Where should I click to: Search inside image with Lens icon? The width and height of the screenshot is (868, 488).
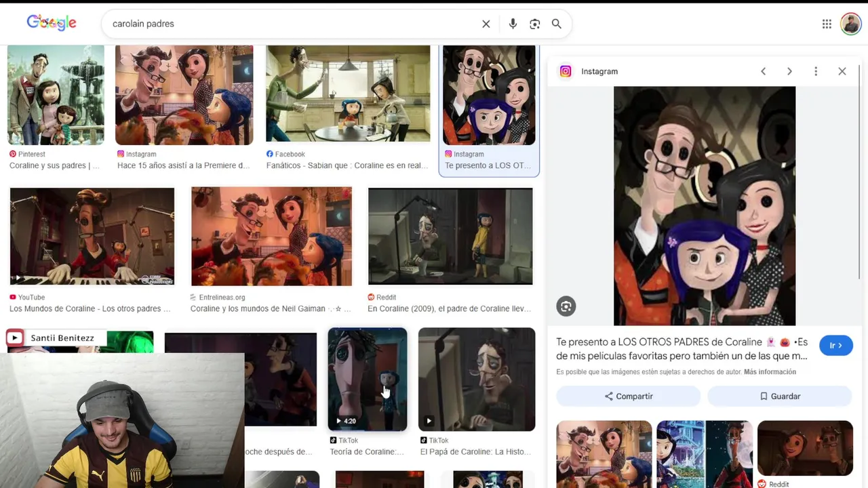(x=566, y=306)
